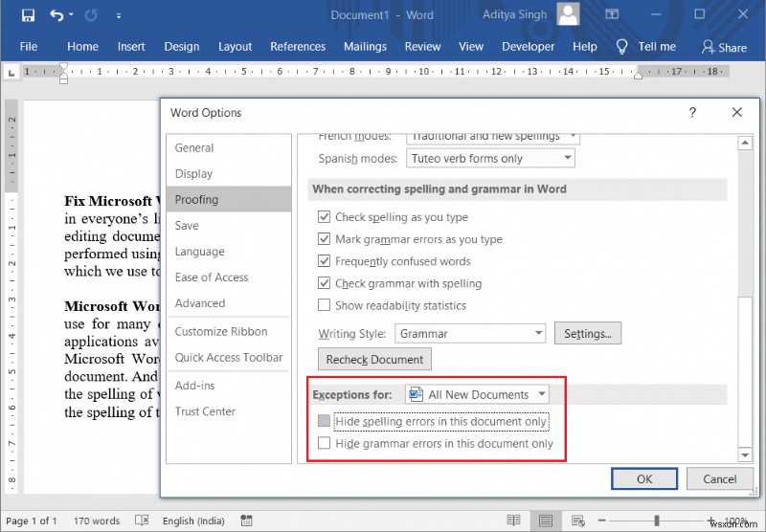Click English (India) language in status bar
Image resolution: width=766 pixels, height=532 pixels.
pos(193,521)
